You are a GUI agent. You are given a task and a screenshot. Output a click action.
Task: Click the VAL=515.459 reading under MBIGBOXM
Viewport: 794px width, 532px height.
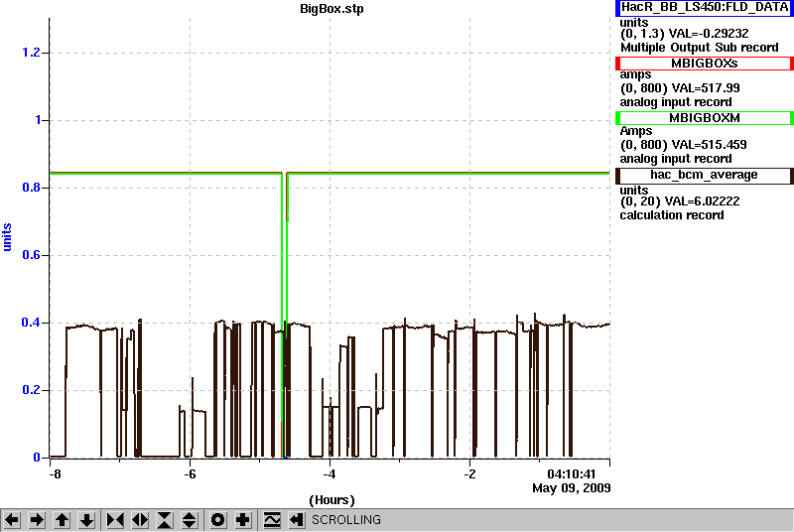(x=708, y=145)
